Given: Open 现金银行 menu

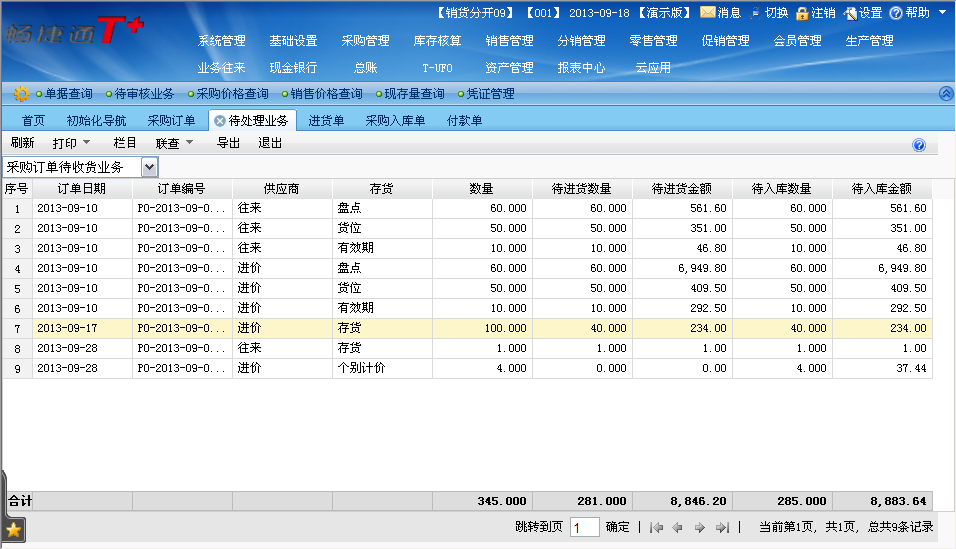Looking at the screenshot, I should click(293, 68).
